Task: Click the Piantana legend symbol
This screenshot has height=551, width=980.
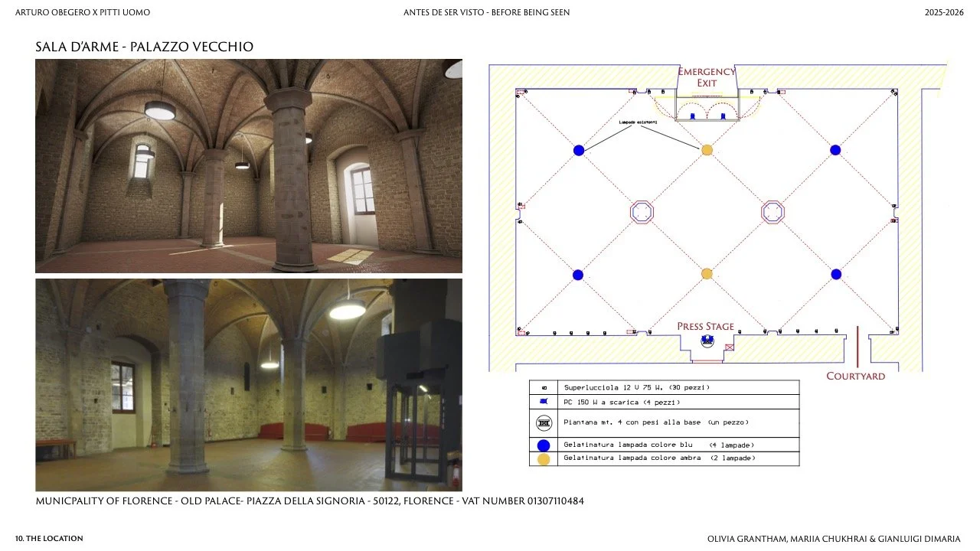Action: 544,422
